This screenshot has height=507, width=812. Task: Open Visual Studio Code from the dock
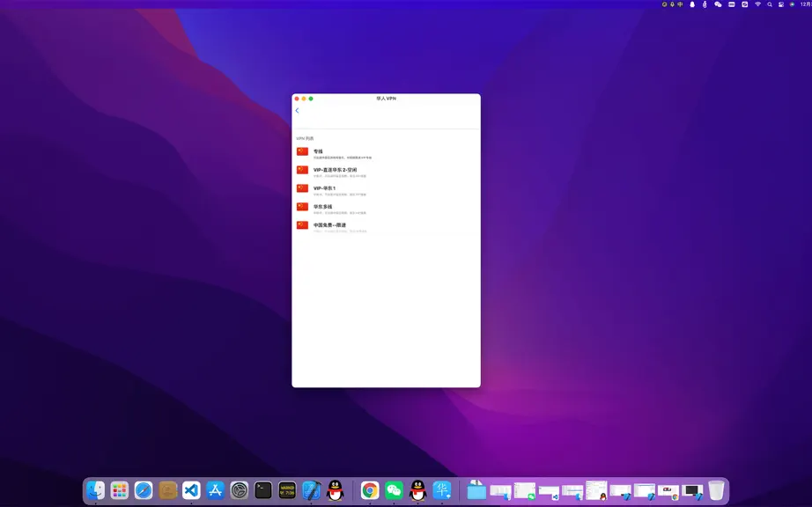click(191, 490)
